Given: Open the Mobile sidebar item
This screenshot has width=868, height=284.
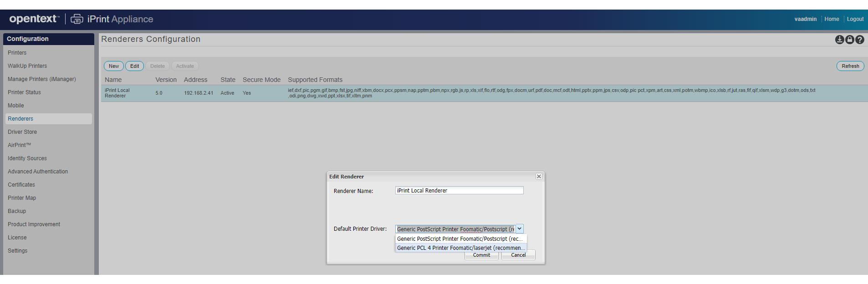Looking at the screenshot, I should click(x=16, y=106).
